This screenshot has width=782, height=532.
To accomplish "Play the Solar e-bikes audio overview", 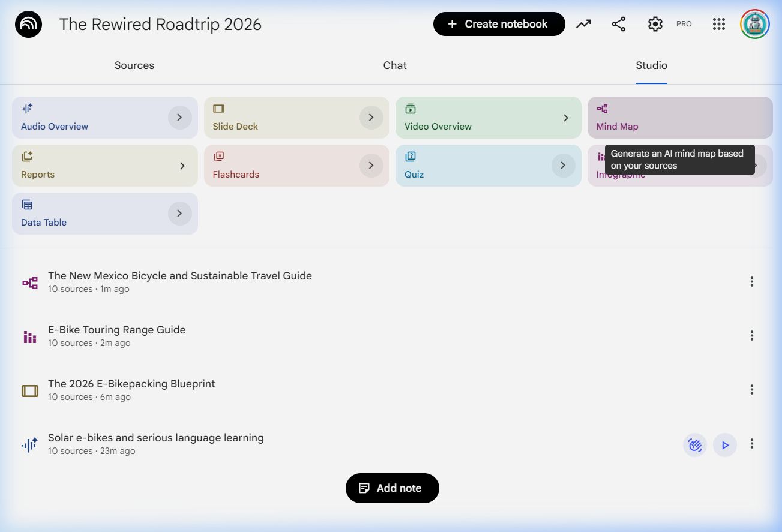I will (725, 445).
